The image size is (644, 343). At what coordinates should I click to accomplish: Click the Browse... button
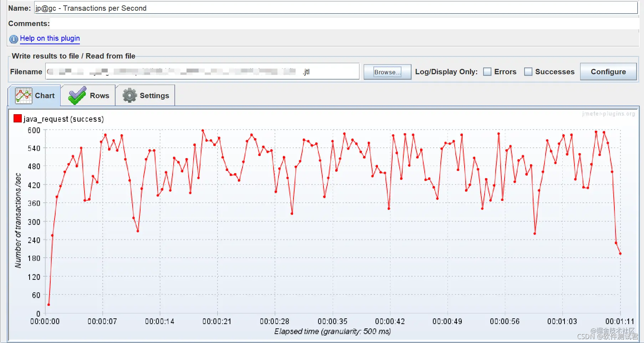click(x=387, y=72)
